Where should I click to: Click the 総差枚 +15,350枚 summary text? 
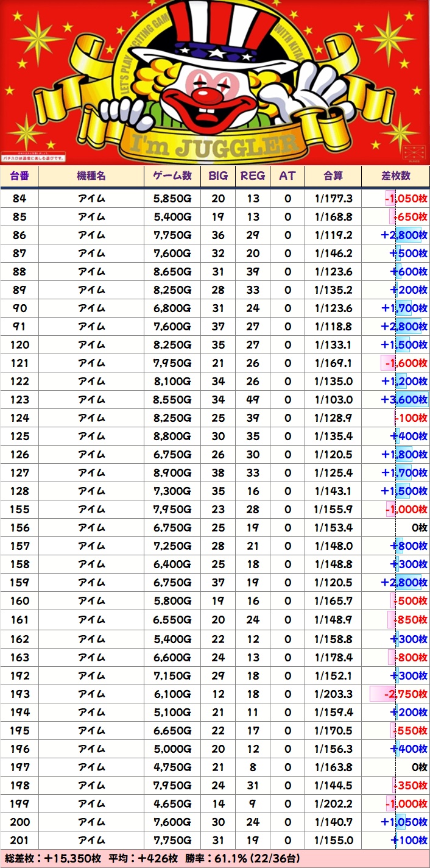tap(52, 859)
